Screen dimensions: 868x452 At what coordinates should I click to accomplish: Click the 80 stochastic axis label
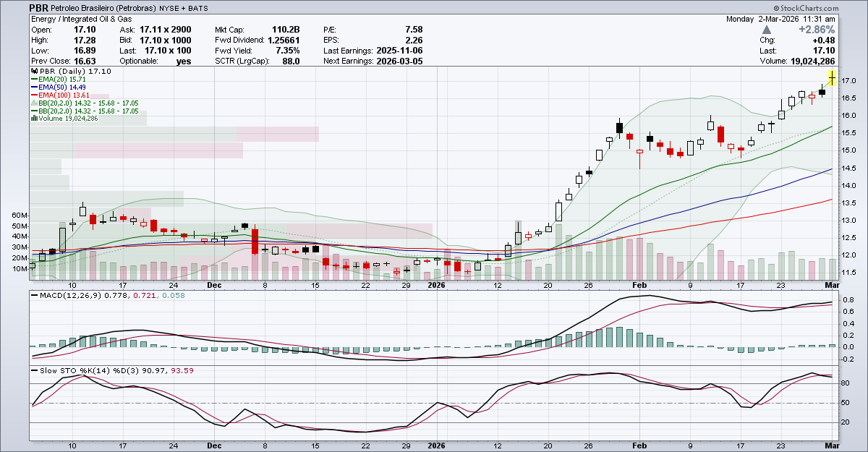(x=846, y=383)
